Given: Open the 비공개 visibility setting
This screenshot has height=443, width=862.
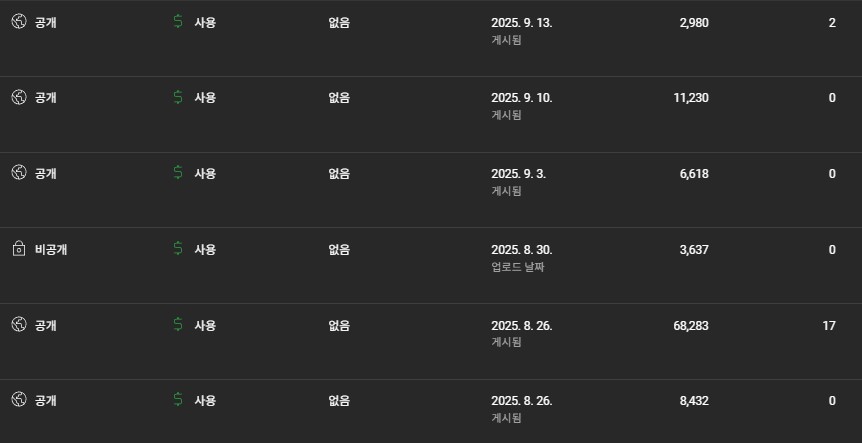Looking at the screenshot, I should tap(51, 249).
